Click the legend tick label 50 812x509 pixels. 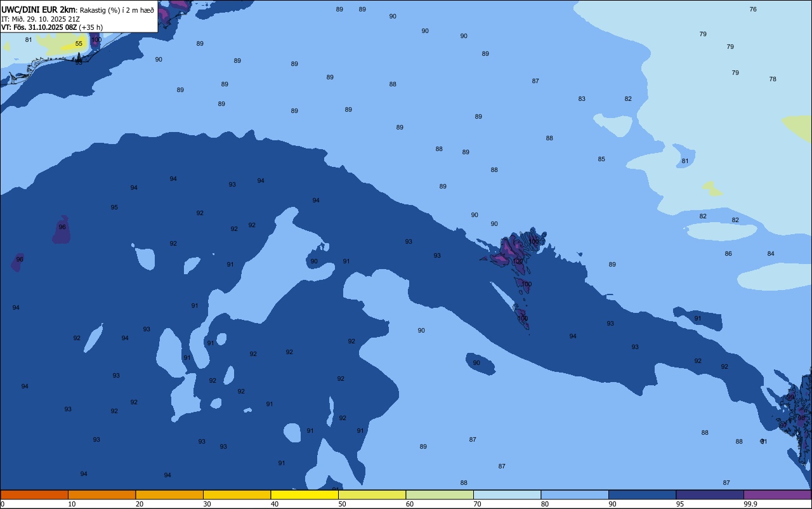[x=342, y=504]
